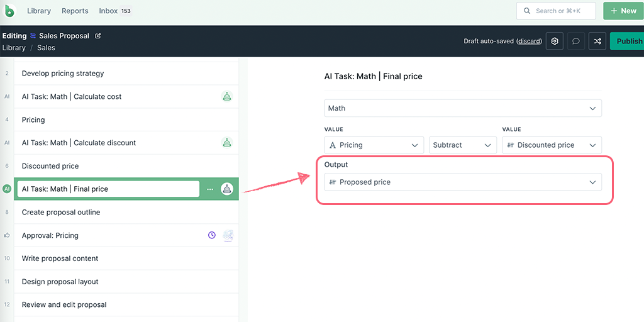The height and width of the screenshot is (322, 644).
Task: Open the three-dots menu on Final price step
Action: tap(210, 189)
